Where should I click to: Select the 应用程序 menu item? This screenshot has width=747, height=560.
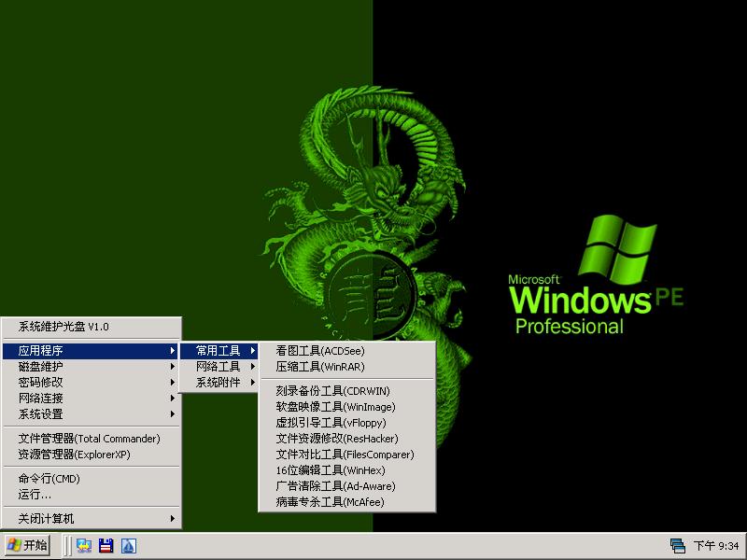click(x=91, y=351)
